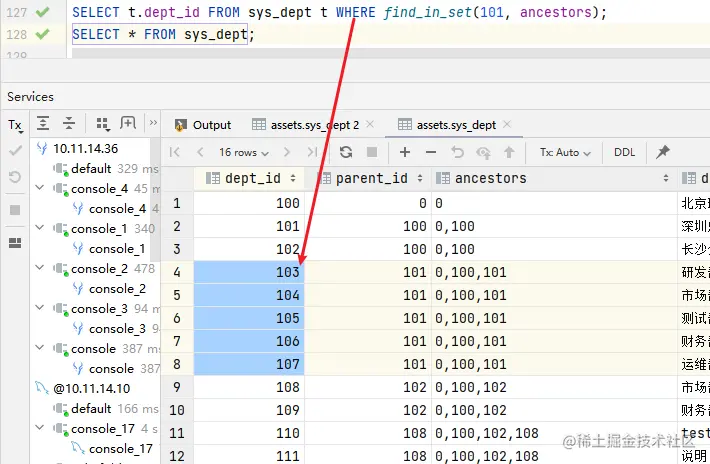
Task: Click sys_dept in line 128 query
Action: click(x=216, y=34)
